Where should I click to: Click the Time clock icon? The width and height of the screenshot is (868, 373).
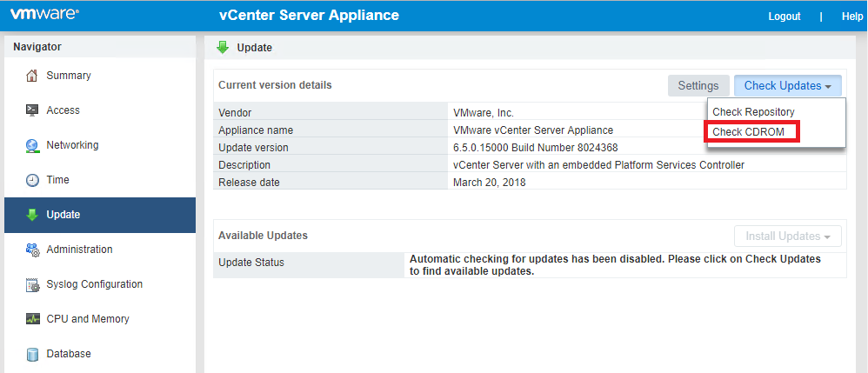(33, 180)
